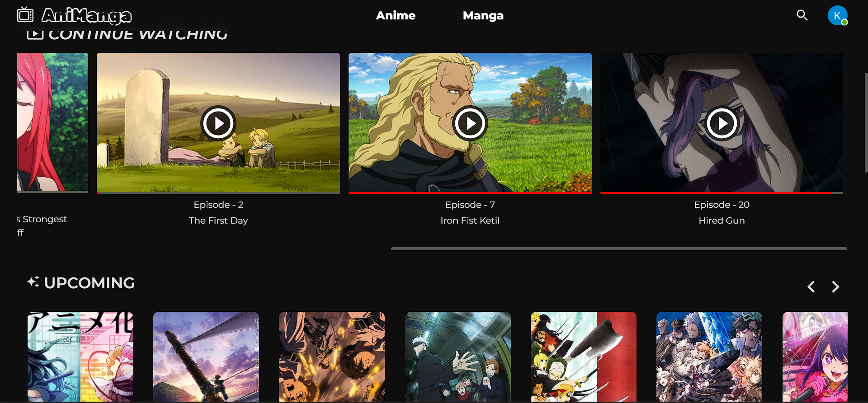Viewport: 868px width, 403px height.
Task: Click 'The First Day' title
Action: 218,220
